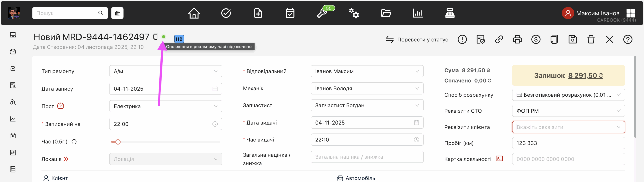Expand the Тип ремонту dropdown
644x182 pixels.
[166, 71]
